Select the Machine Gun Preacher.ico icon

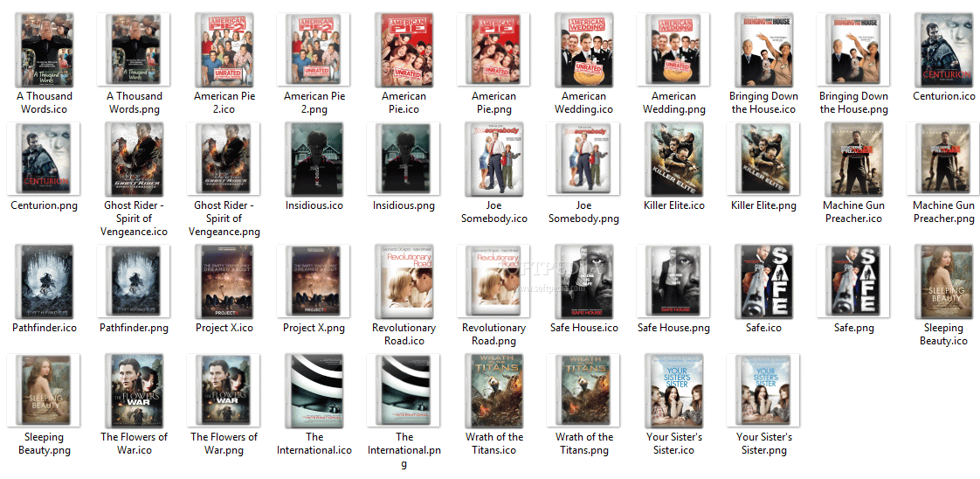pyautogui.click(x=854, y=159)
